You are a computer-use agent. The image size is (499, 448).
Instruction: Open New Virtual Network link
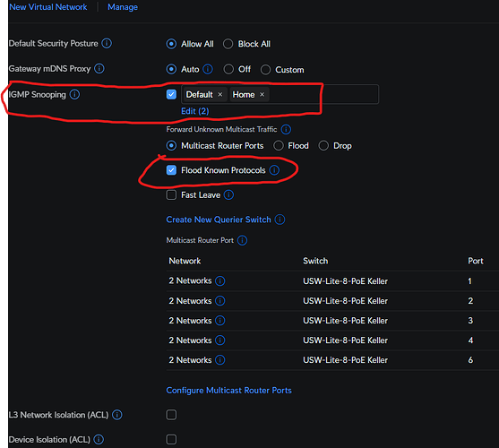[x=48, y=7]
